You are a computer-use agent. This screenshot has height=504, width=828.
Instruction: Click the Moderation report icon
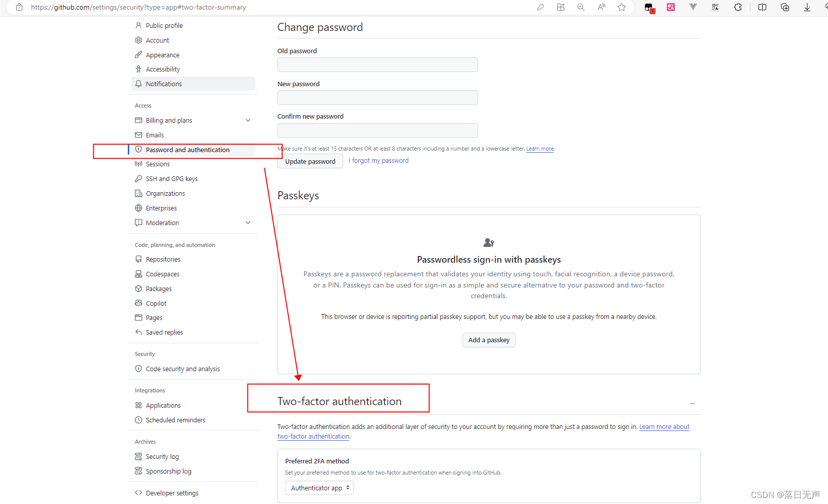coord(138,223)
